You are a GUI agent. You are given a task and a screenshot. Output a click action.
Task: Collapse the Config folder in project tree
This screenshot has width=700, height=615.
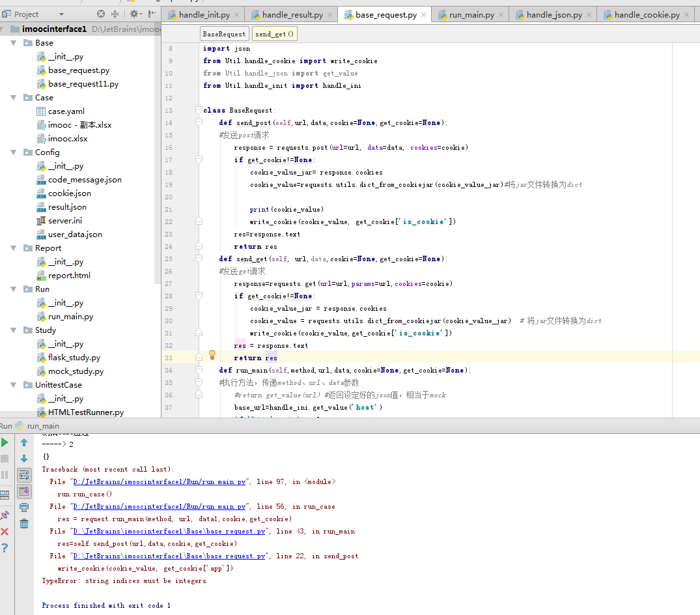point(14,152)
